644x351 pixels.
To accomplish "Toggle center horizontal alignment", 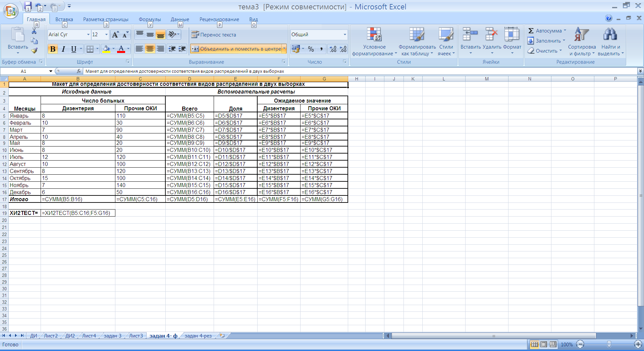I will click(150, 49).
